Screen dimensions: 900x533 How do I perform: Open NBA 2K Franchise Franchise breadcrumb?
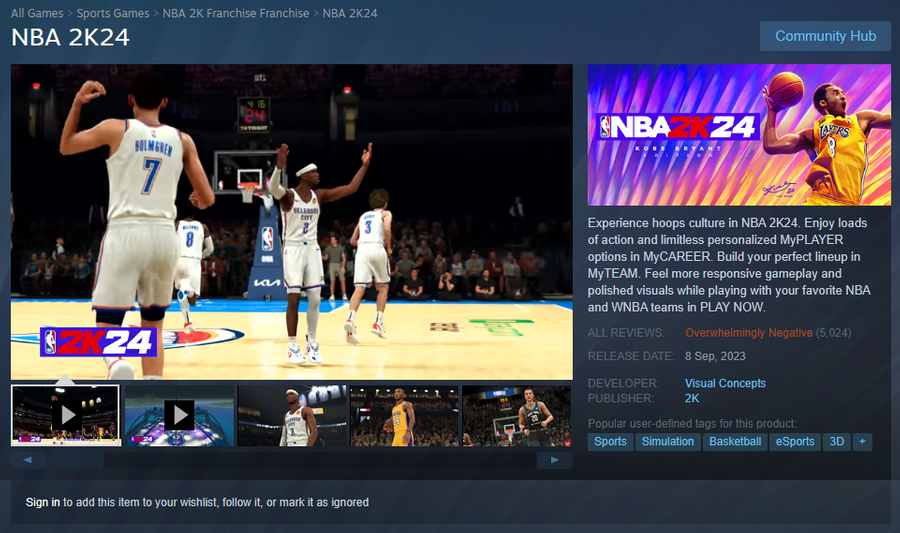pyautogui.click(x=236, y=13)
